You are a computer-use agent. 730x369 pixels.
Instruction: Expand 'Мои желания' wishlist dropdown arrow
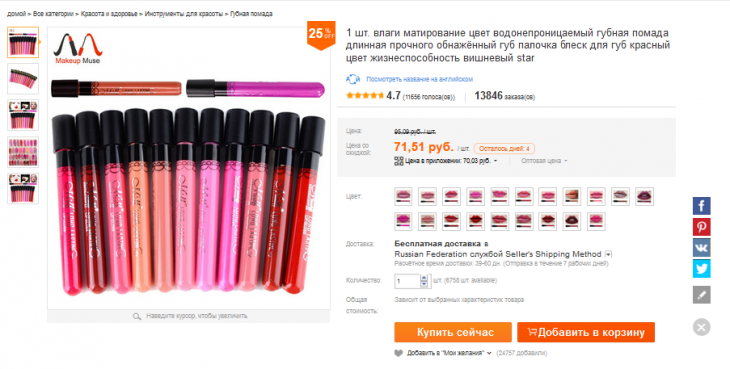click(489, 353)
